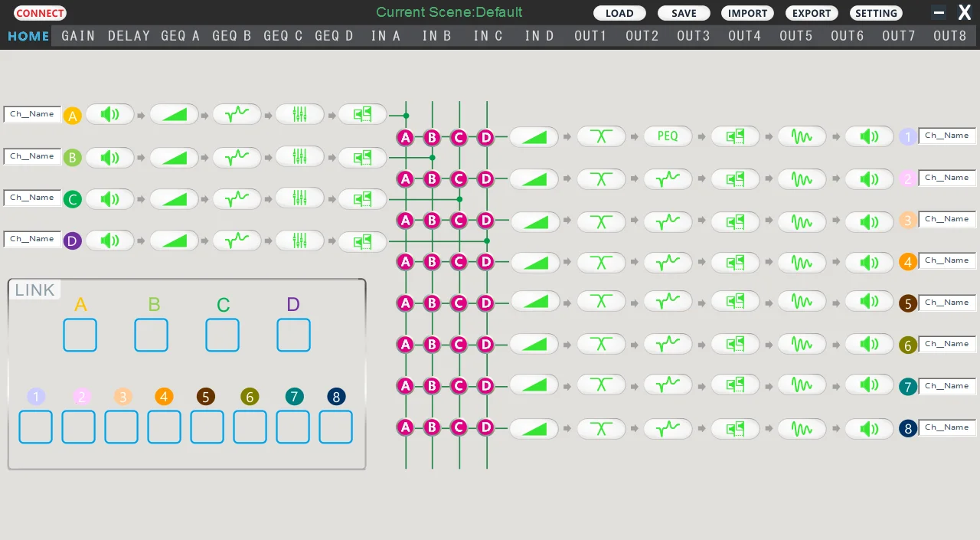The image size is (980, 540).
Task: Click the Ch_Name field for input A
Action: coord(32,114)
